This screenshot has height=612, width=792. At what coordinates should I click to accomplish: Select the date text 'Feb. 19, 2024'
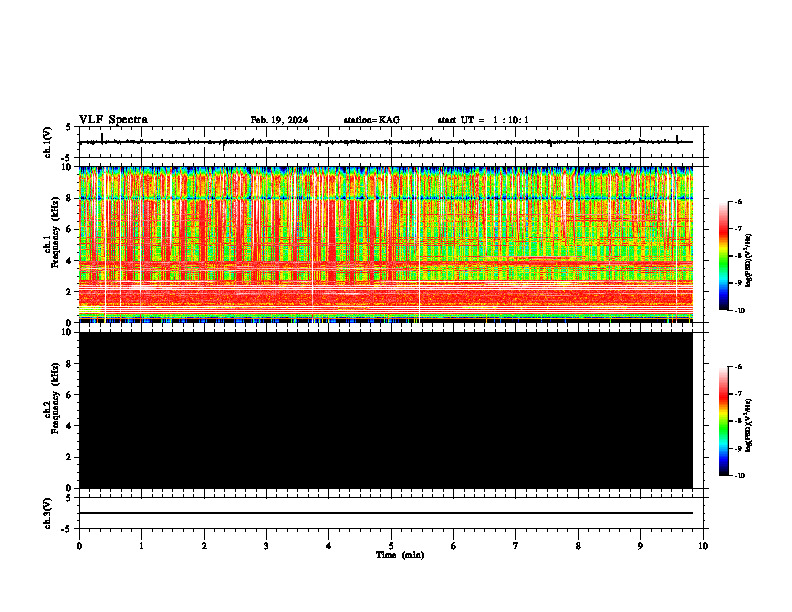coord(279,120)
